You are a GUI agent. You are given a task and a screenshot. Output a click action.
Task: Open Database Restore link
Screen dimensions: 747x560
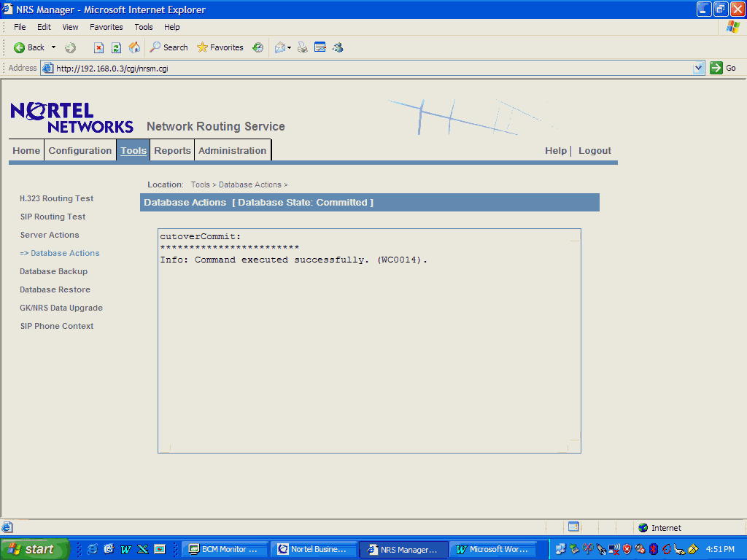[55, 289]
